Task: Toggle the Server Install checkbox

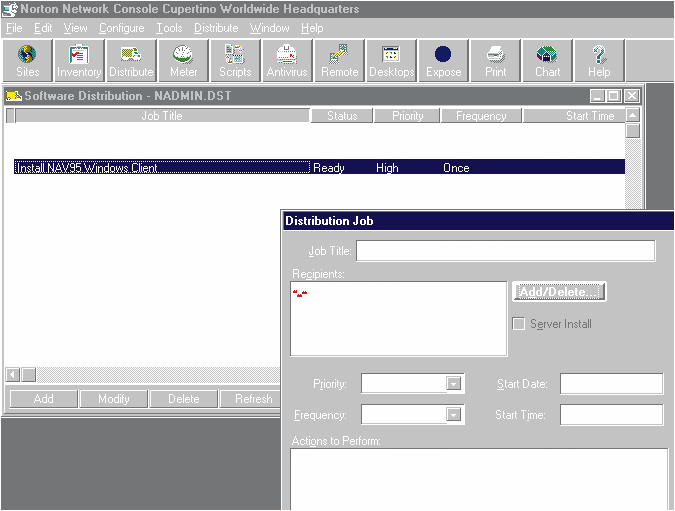Action: click(x=519, y=324)
